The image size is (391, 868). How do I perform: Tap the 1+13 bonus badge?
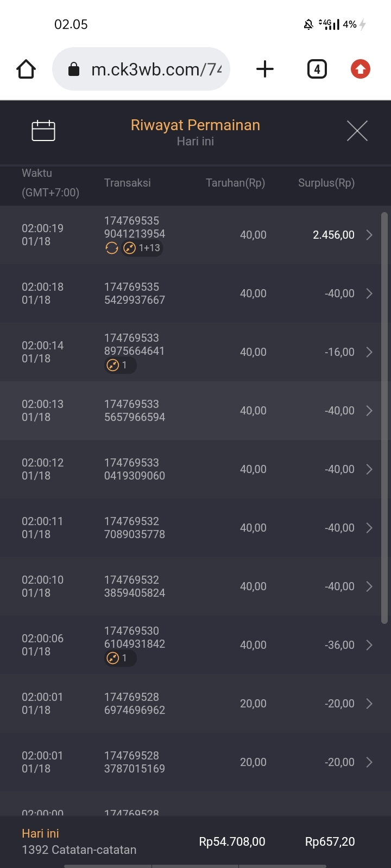[x=142, y=248]
